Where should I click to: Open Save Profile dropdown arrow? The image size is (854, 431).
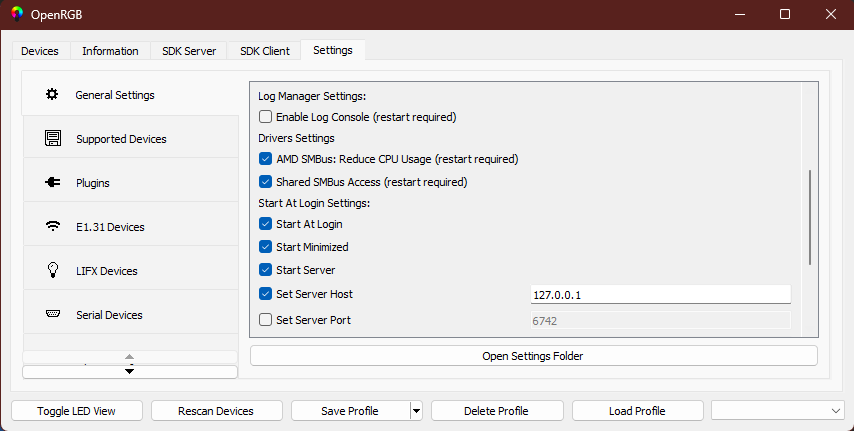tap(417, 411)
